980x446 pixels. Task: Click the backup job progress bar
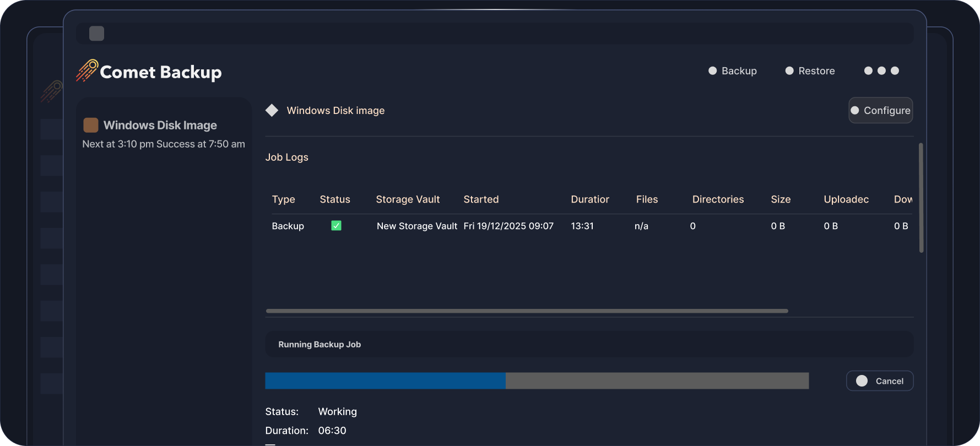(537, 381)
